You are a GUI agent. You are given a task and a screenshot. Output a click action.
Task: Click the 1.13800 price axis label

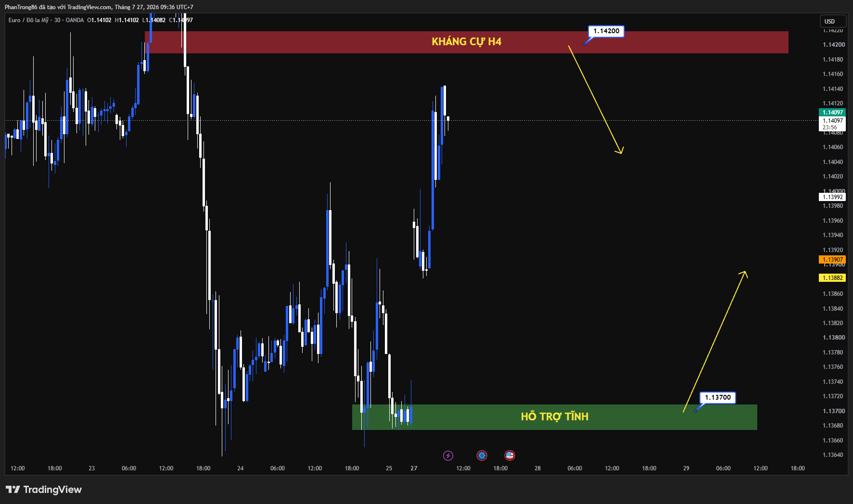833,338
